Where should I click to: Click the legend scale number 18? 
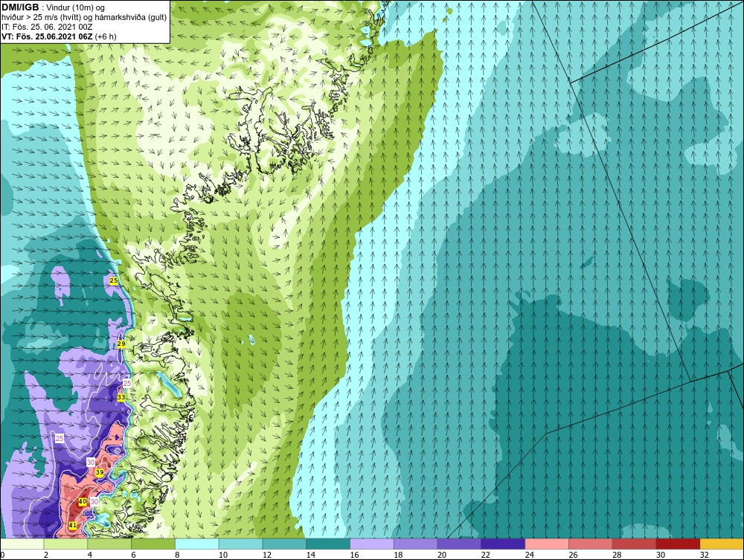click(x=398, y=555)
